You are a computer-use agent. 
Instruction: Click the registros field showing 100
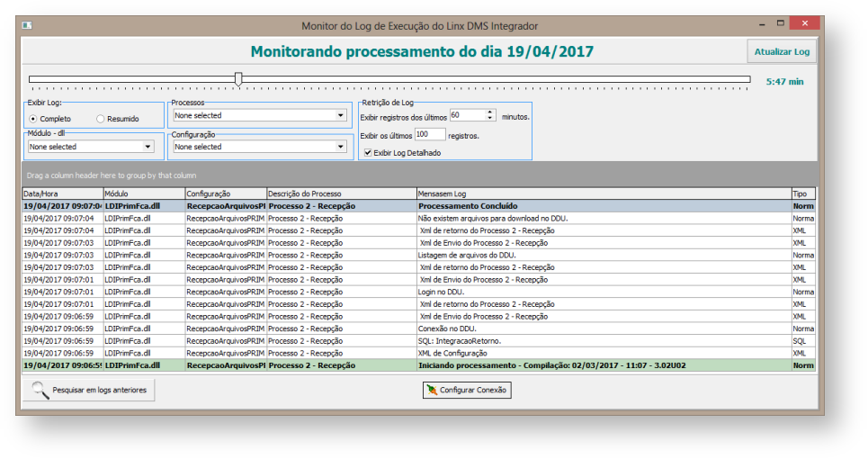[x=430, y=134]
